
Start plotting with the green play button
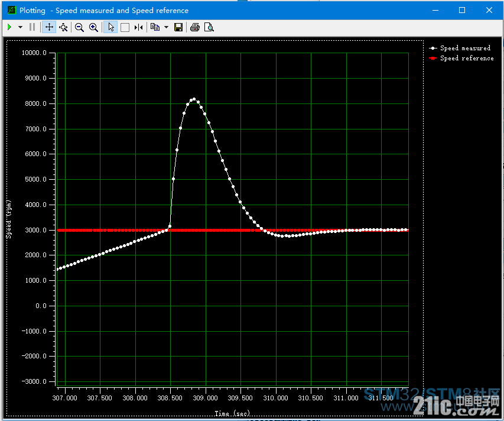click(9, 27)
